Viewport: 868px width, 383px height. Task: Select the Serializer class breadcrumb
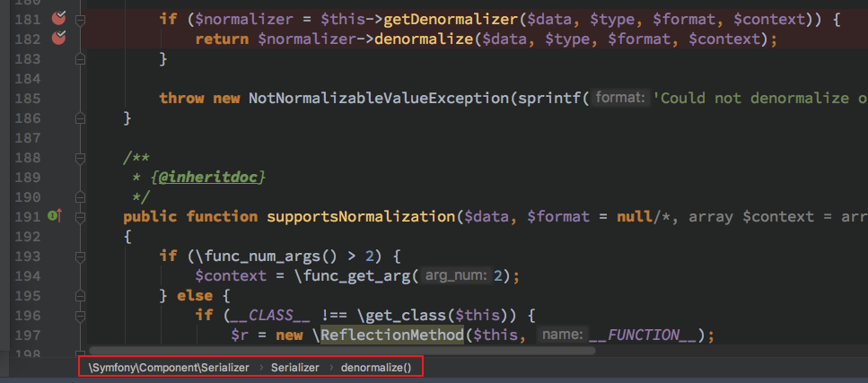[x=294, y=367]
